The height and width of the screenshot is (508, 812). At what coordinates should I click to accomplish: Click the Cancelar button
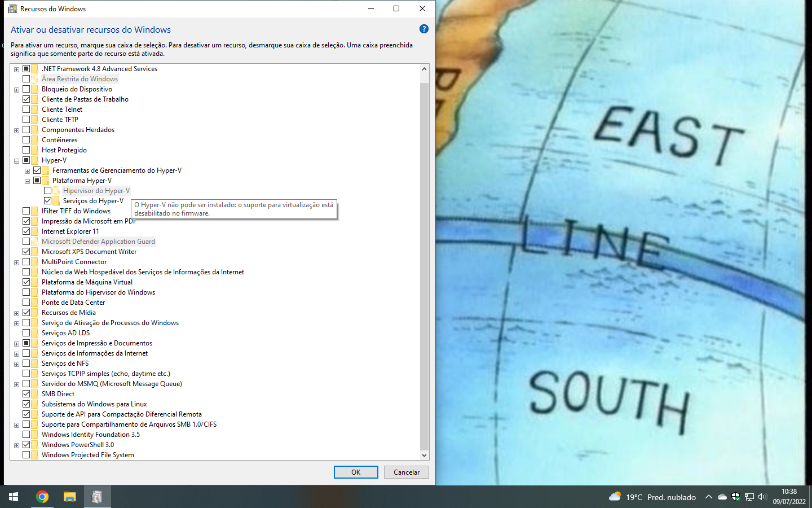(x=407, y=472)
